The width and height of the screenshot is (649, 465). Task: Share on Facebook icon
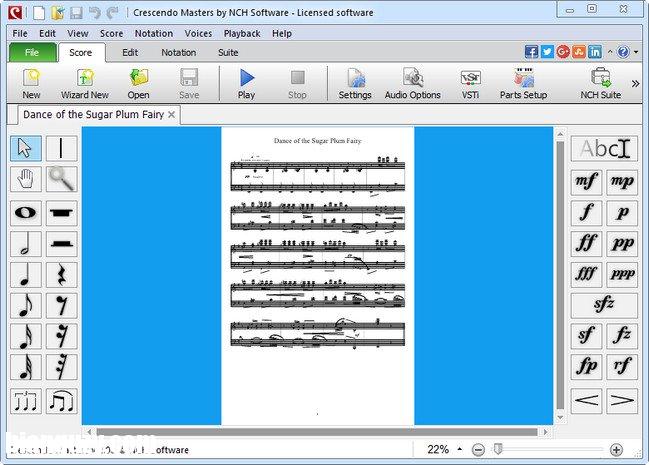coord(531,52)
